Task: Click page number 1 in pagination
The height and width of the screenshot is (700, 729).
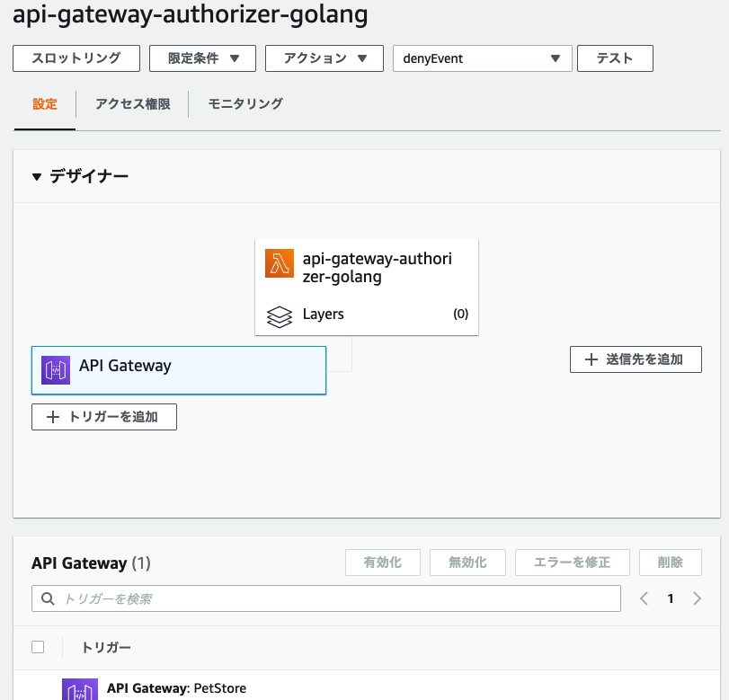Action: point(671,598)
